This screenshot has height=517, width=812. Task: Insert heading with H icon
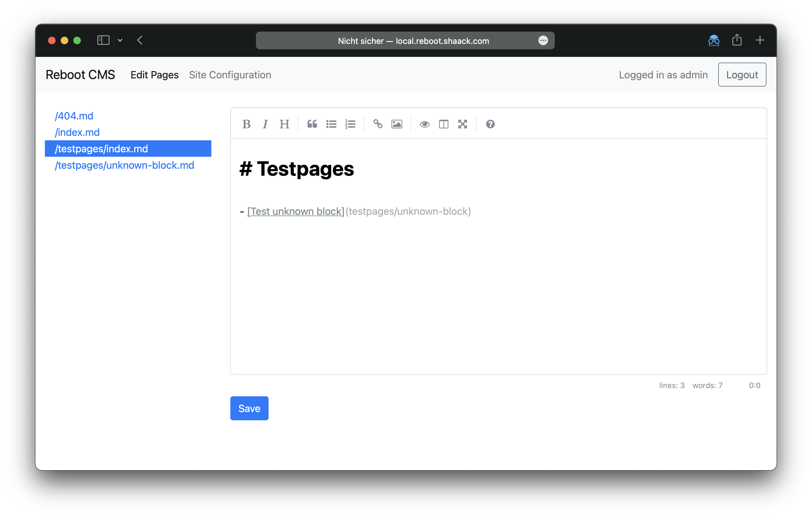[284, 124]
